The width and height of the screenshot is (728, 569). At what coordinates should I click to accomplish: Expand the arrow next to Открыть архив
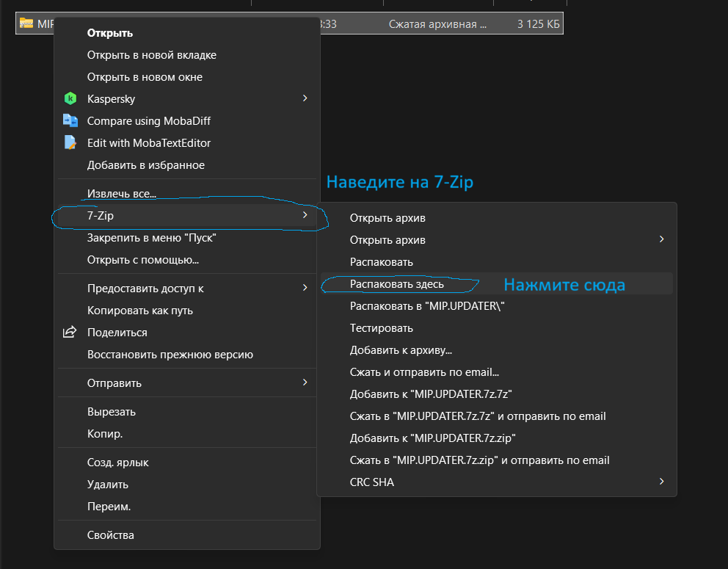(662, 239)
